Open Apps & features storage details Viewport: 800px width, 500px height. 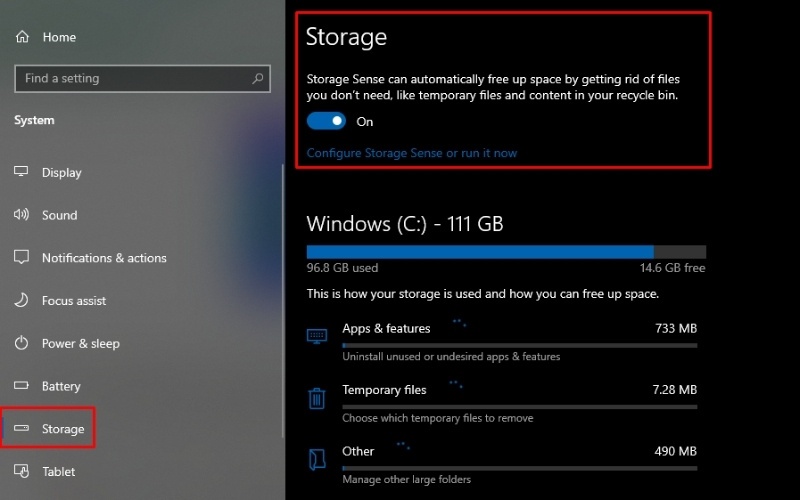pyautogui.click(x=386, y=328)
